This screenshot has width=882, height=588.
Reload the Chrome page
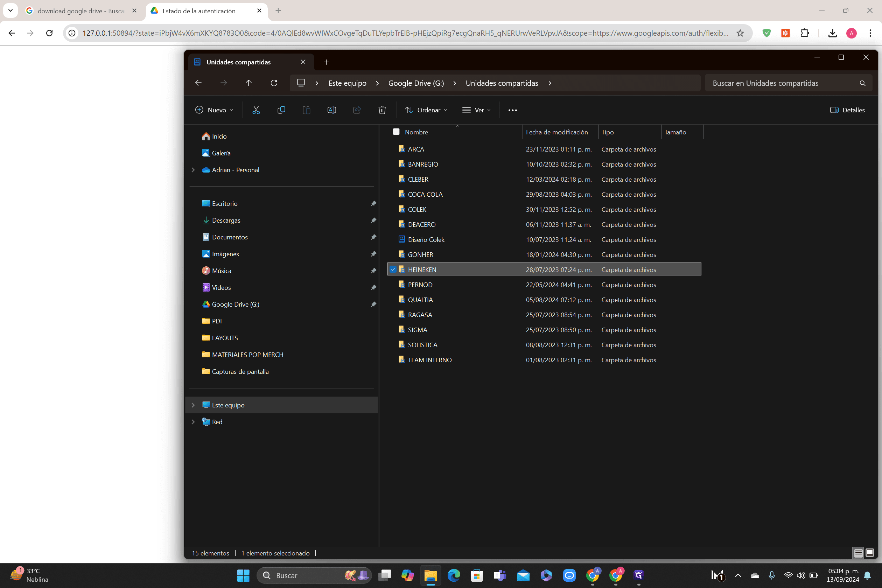coord(49,33)
